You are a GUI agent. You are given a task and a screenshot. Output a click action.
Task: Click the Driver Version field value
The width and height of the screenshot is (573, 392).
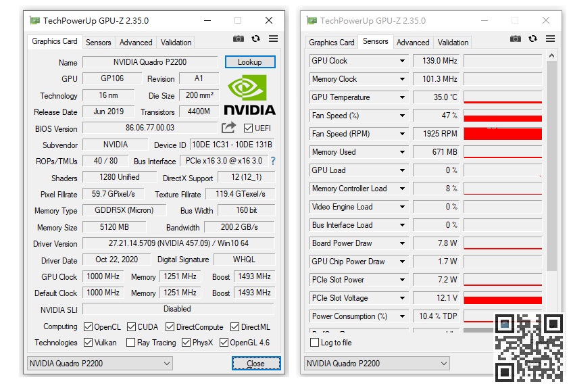178,243
